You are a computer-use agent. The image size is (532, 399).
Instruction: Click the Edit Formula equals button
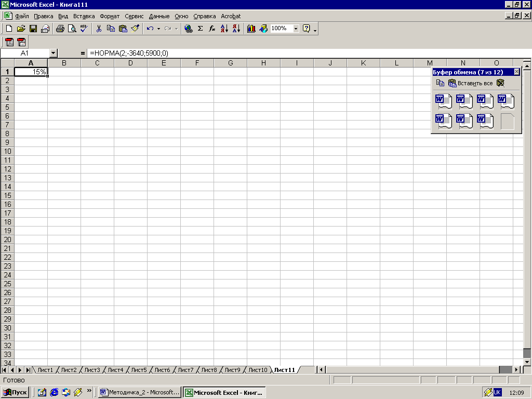point(83,54)
